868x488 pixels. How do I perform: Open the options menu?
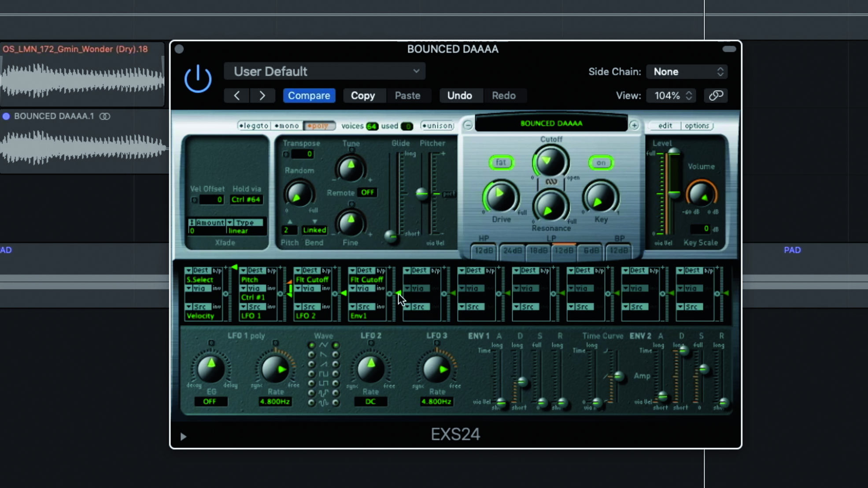tap(697, 125)
